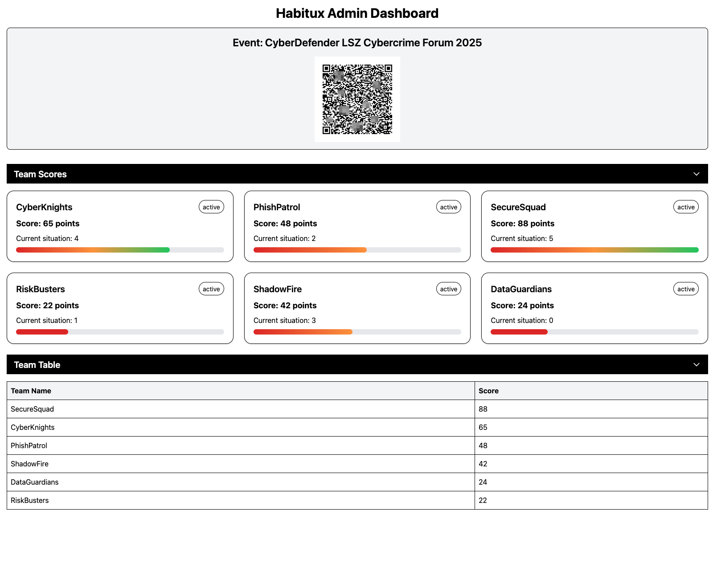Click 'Score: 65 points' text

pyautogui.click(x=48, y=224)
